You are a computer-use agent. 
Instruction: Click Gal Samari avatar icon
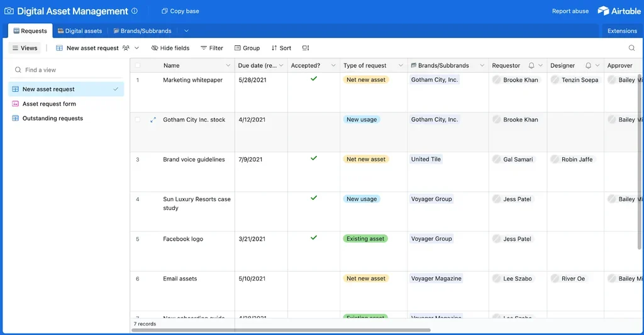click(497, 159)
